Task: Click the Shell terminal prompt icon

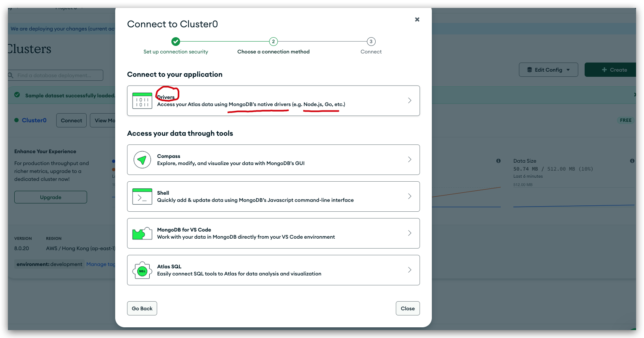Action: (142, 196)
